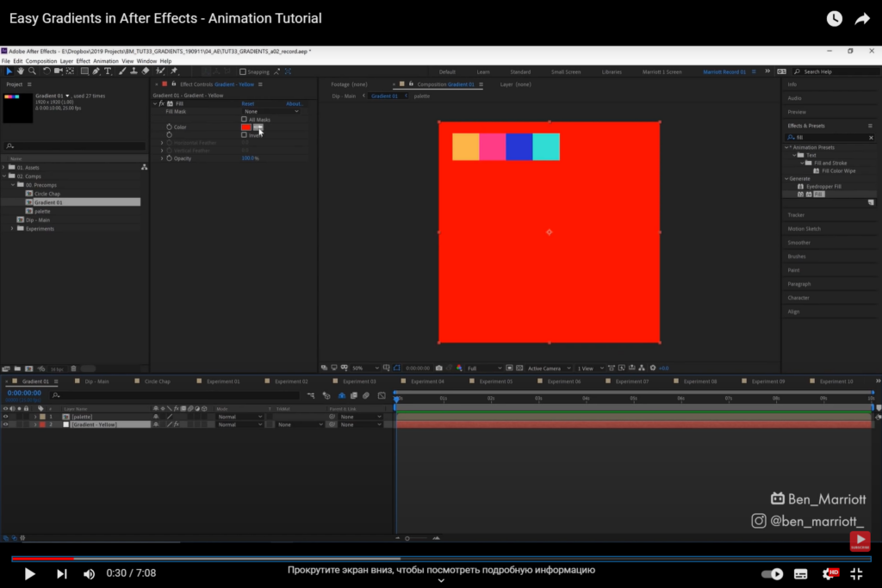
Task: Click the Color eyedropper in Fill effect
Action: [258, 127]
